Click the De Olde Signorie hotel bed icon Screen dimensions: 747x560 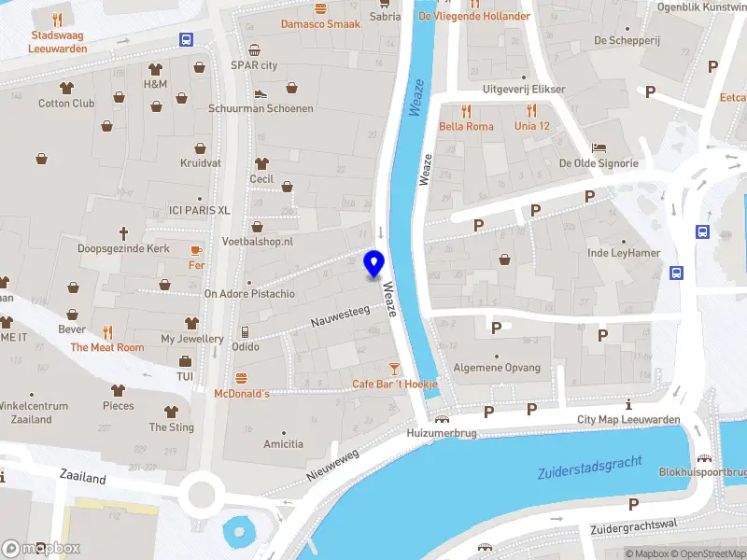(x=599, y=147)
